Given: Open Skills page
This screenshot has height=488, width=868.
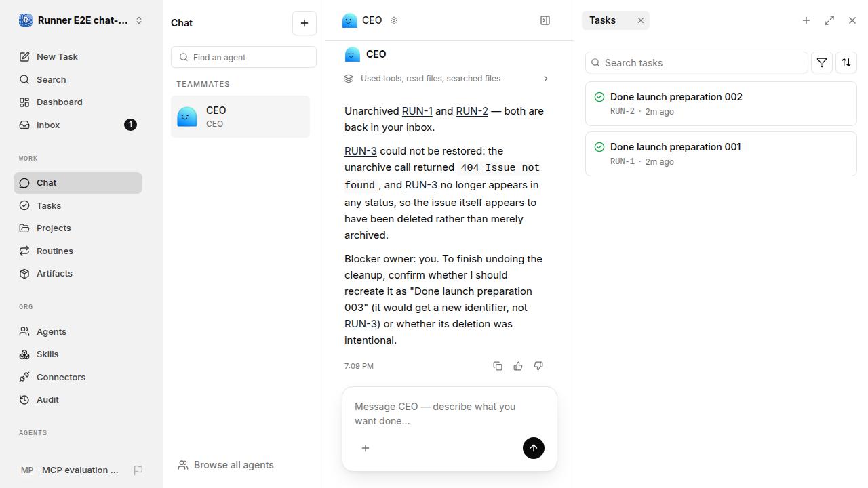Looking at the screenshot, I should coord(78,354).
